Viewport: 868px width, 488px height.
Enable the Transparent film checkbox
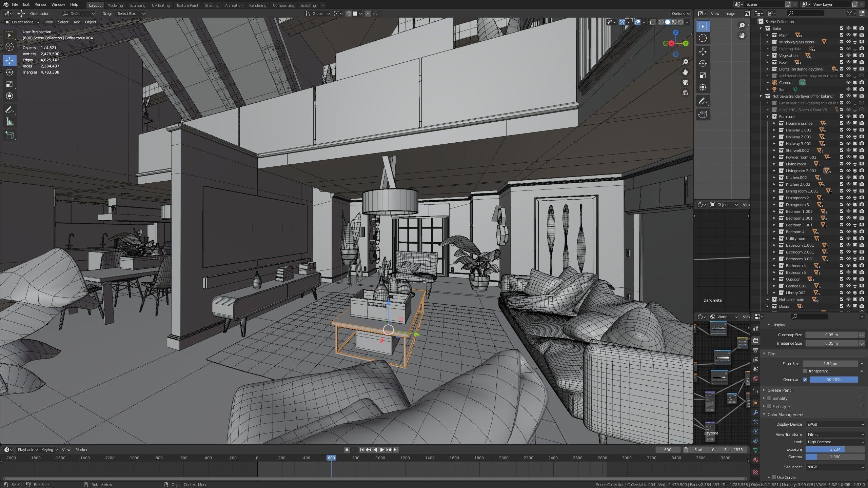point(805,371)
